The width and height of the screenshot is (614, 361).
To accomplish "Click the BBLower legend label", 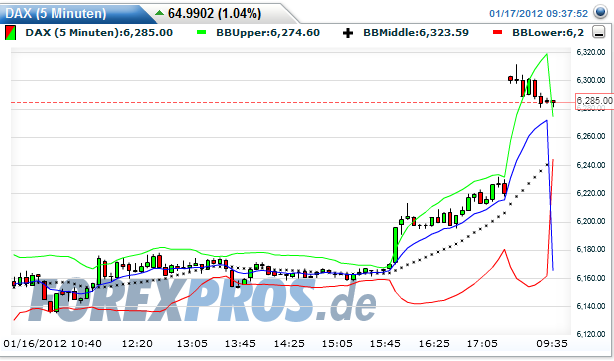I will (548, 32).
